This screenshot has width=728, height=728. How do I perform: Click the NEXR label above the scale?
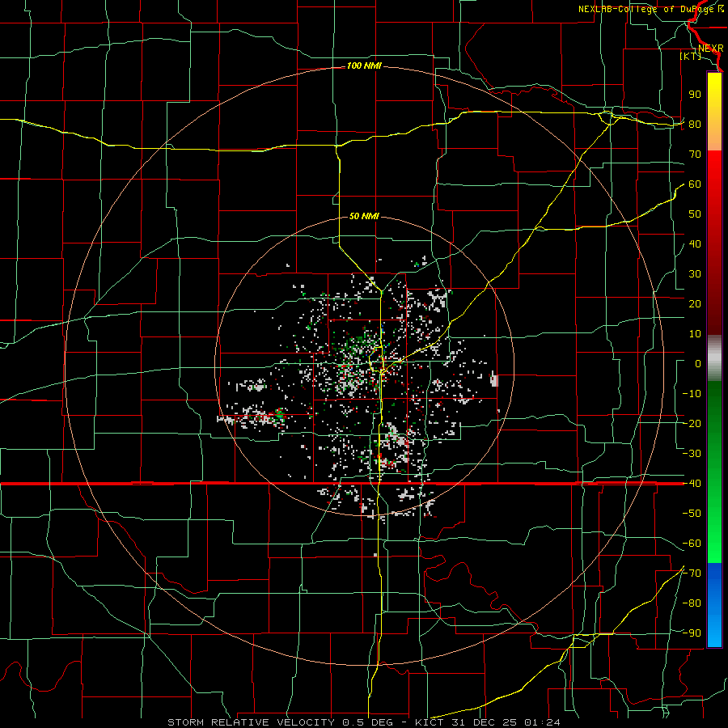(711, 49)
